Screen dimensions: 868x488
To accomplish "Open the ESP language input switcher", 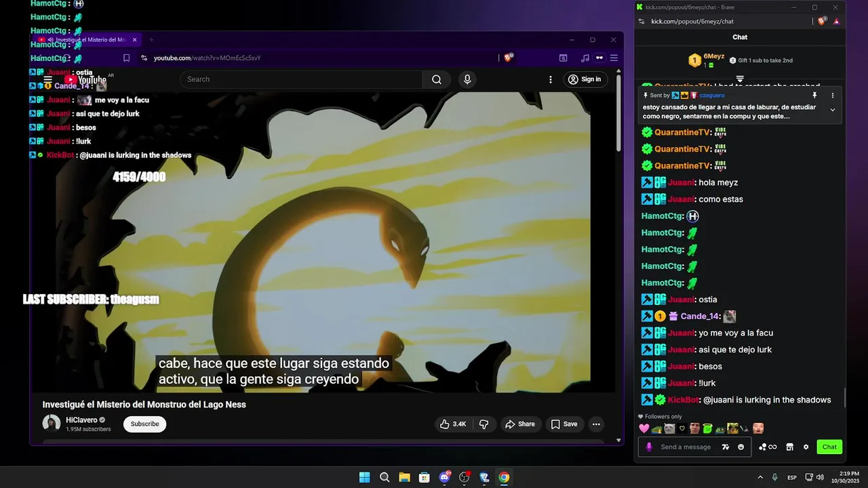I will 791,478.
